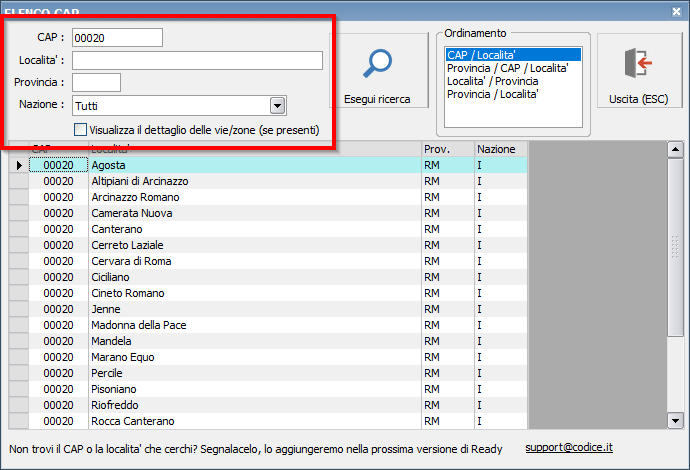The image size is (690, 470).
Task: Click the Esegui ricerca button label
Action: tap(378, 100)
